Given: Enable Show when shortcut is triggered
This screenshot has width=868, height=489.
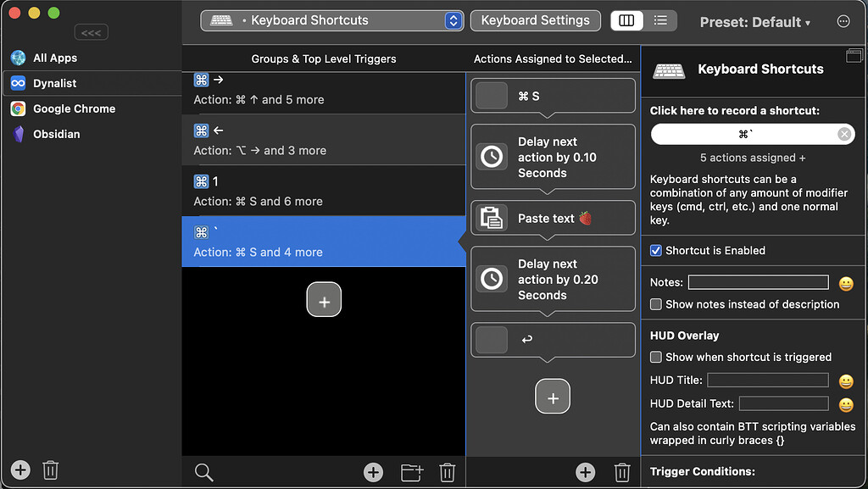Looking at the screenshot, I should coord(655,357).
